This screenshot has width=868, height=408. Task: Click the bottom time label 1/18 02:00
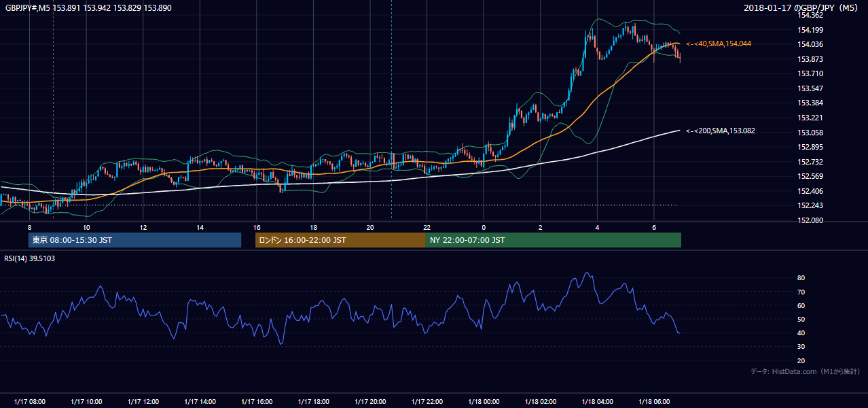click(541, 401)
